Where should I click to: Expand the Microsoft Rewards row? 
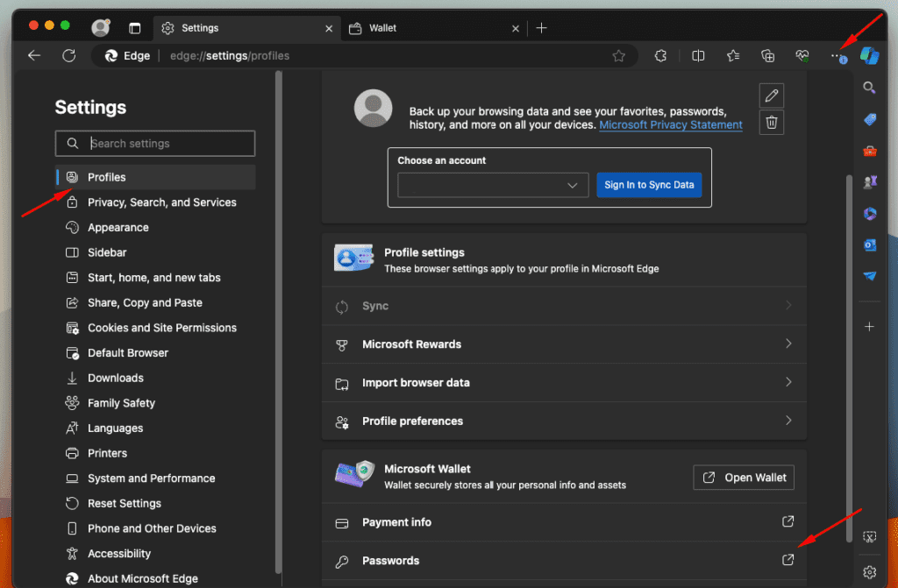pos(564,344)
